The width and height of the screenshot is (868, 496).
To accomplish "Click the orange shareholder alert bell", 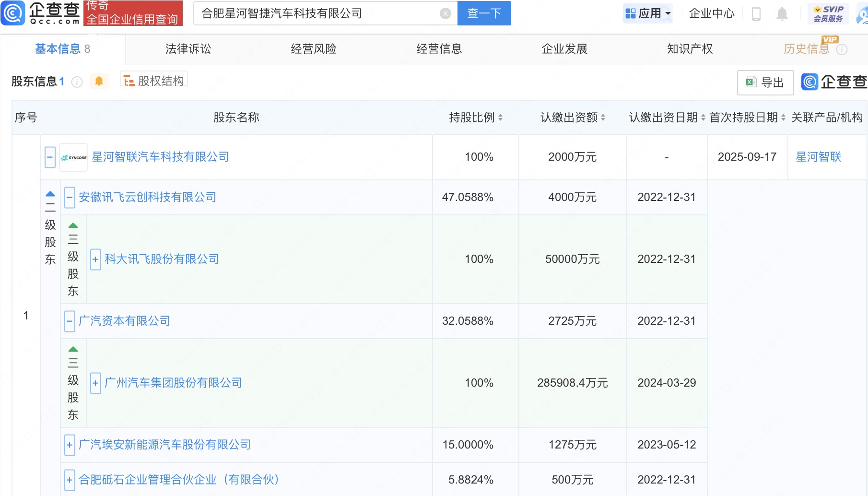I will 99,81.
